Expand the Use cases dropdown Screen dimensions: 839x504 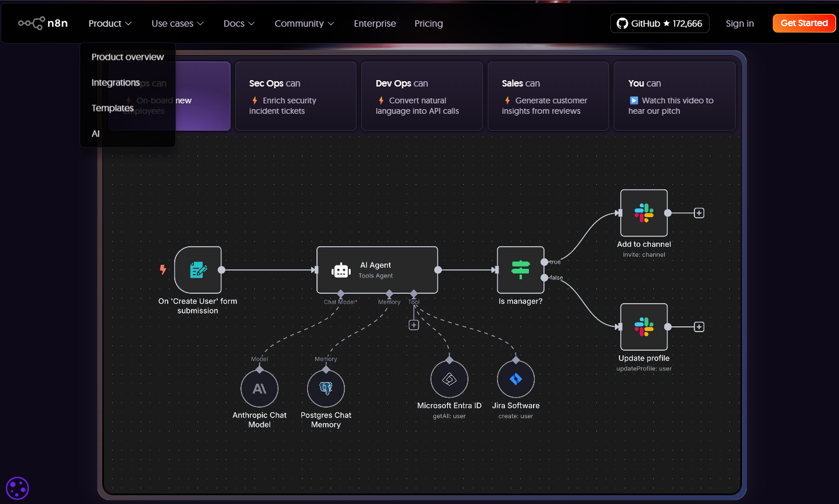tap(178, 24)
